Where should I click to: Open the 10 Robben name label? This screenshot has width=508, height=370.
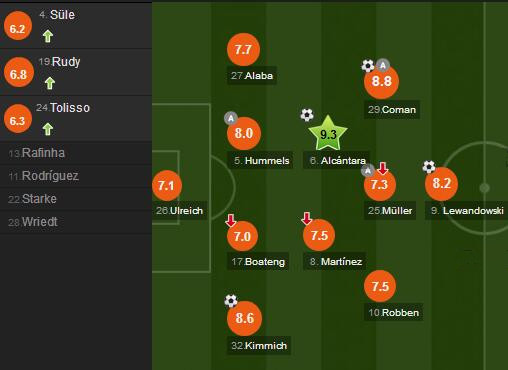[394, 313]
